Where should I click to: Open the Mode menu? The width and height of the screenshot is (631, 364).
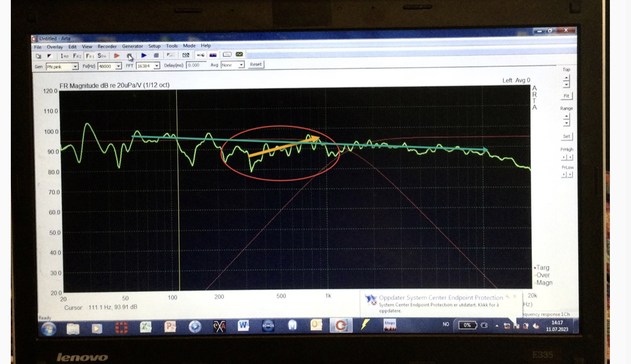189,46
